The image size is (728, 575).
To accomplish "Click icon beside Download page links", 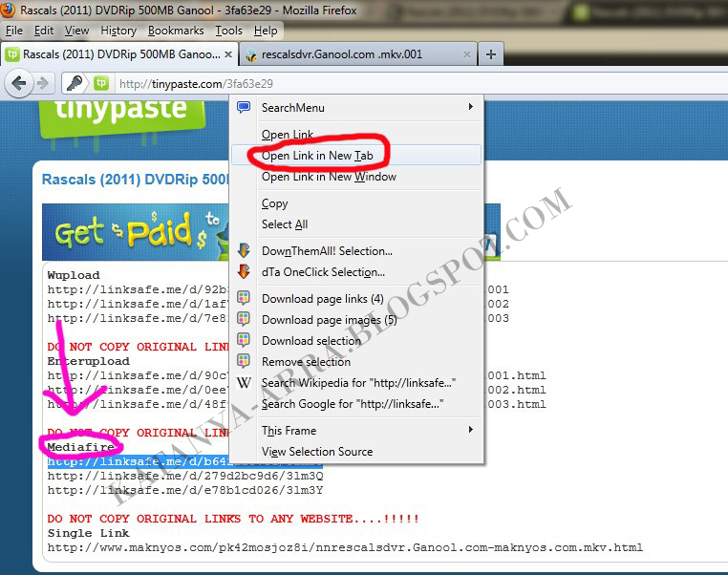I will point(244,298).
